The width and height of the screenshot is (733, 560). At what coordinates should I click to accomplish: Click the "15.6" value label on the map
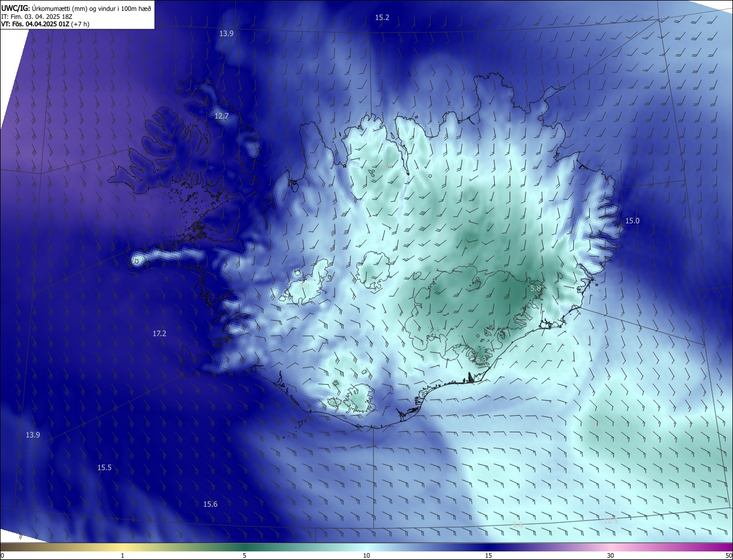click(210, 504)
